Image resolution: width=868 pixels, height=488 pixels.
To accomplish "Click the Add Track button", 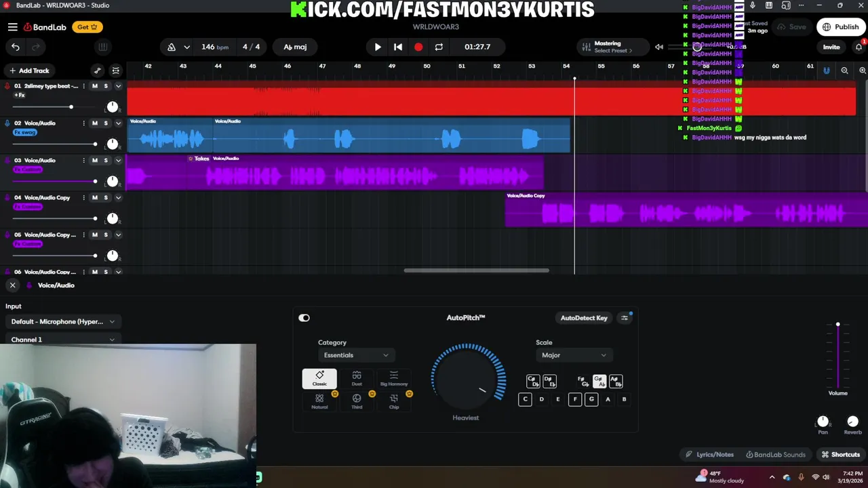I will point(28,70).
